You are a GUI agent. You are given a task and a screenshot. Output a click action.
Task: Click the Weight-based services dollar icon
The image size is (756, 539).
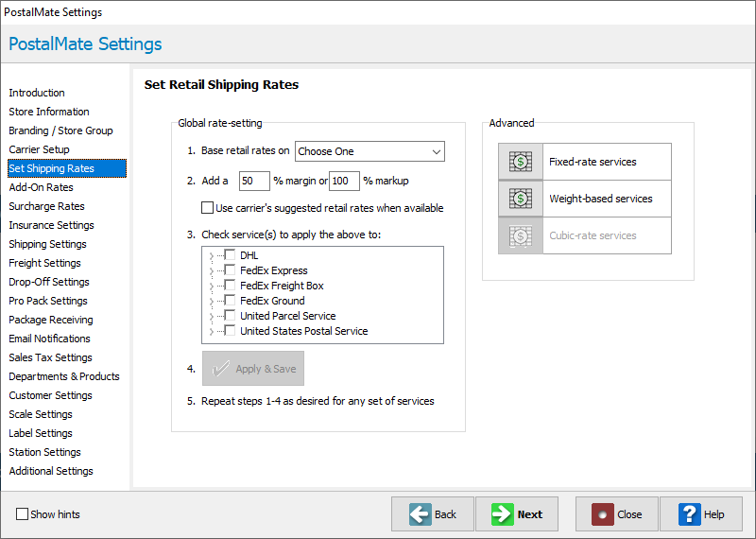click(x=521, y=199)
